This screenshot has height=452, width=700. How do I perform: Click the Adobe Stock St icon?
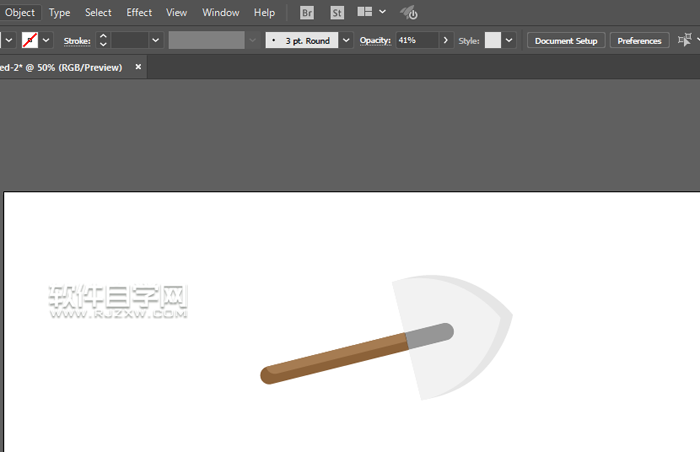coord(338,13)
